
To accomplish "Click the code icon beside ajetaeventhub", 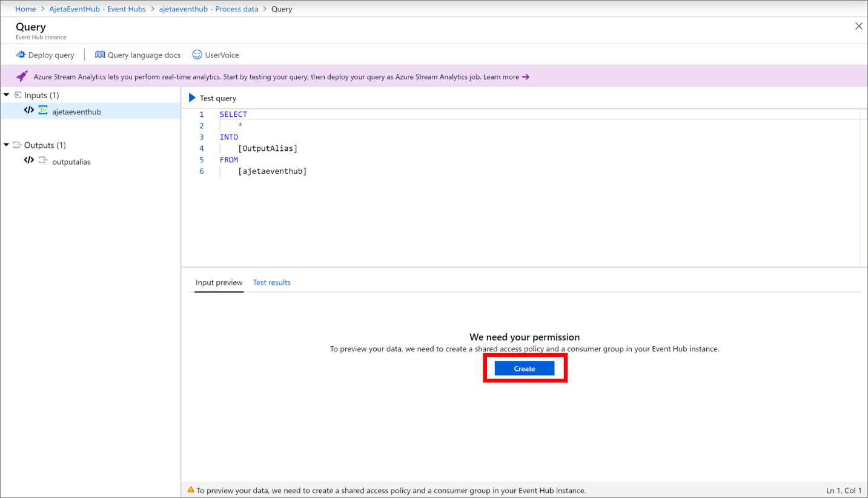I will pos(29,110).
